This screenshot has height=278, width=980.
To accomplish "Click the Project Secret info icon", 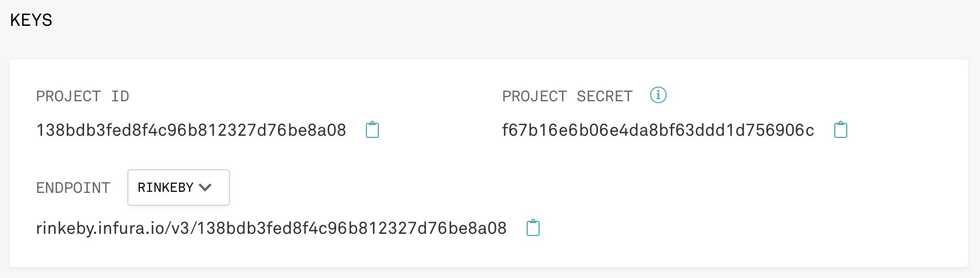I will (658, 95).
